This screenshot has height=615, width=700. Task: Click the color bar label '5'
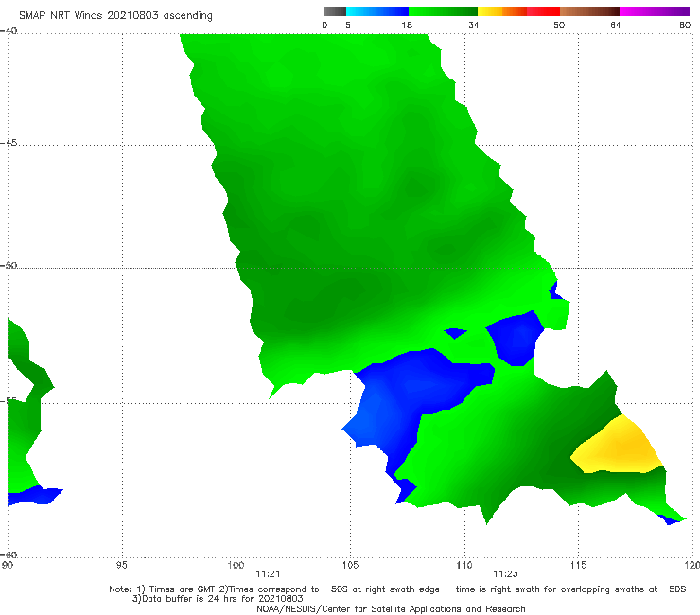[x=348, y=25]
